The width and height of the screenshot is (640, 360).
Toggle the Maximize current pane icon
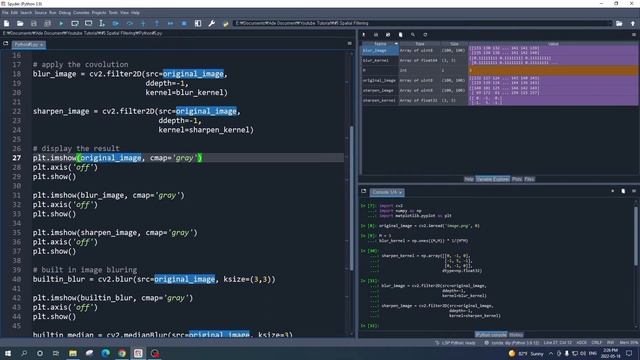[x=198, y=24]
